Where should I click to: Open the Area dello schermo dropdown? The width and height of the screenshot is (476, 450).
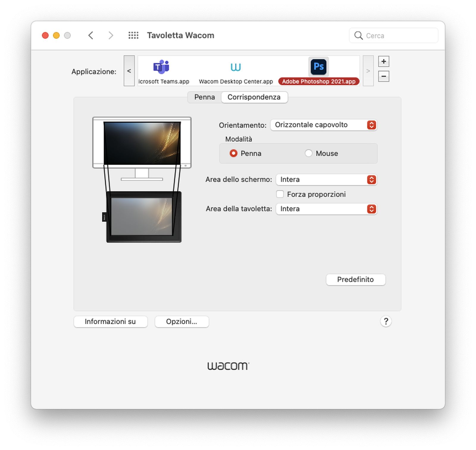[x=327, y=180]
